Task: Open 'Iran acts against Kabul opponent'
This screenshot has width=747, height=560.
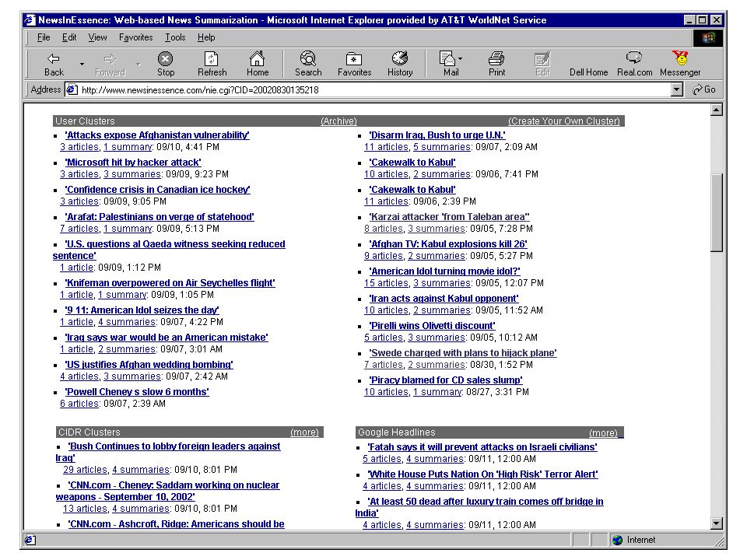Action: (x=444, y=298)
